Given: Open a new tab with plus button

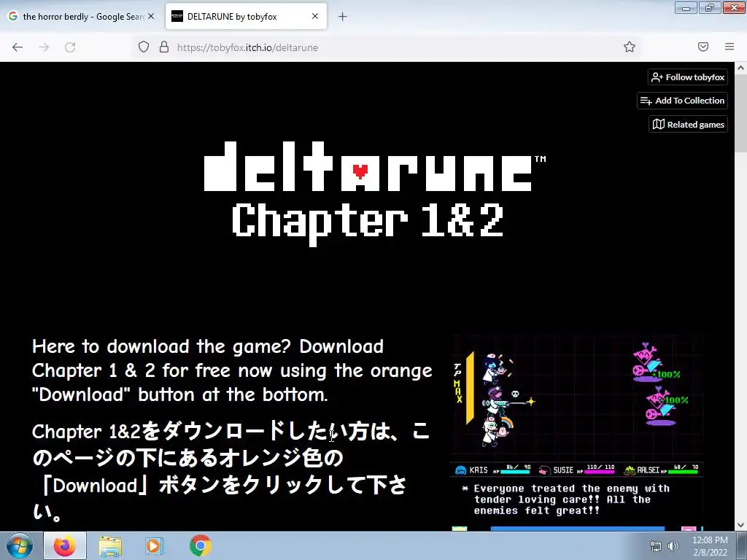Looking at the screenshot, I should (343, 17).
